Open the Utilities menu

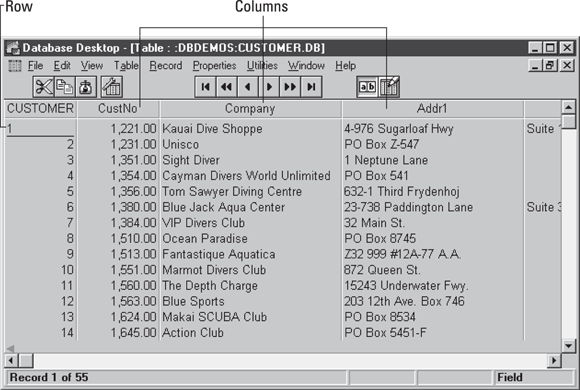point(262,66)
